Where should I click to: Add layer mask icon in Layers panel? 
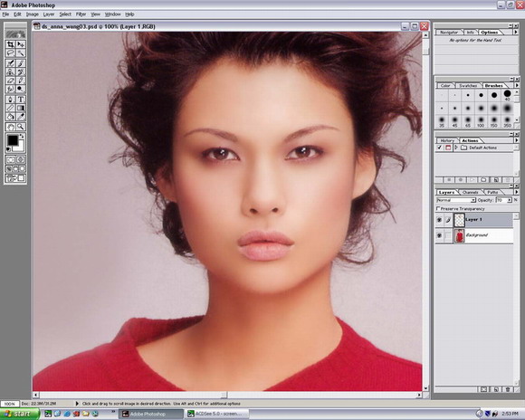point(484,389)
